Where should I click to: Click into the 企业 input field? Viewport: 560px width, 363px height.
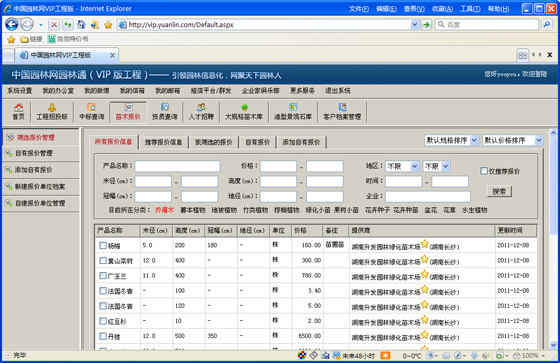click(x=428, y=196)
